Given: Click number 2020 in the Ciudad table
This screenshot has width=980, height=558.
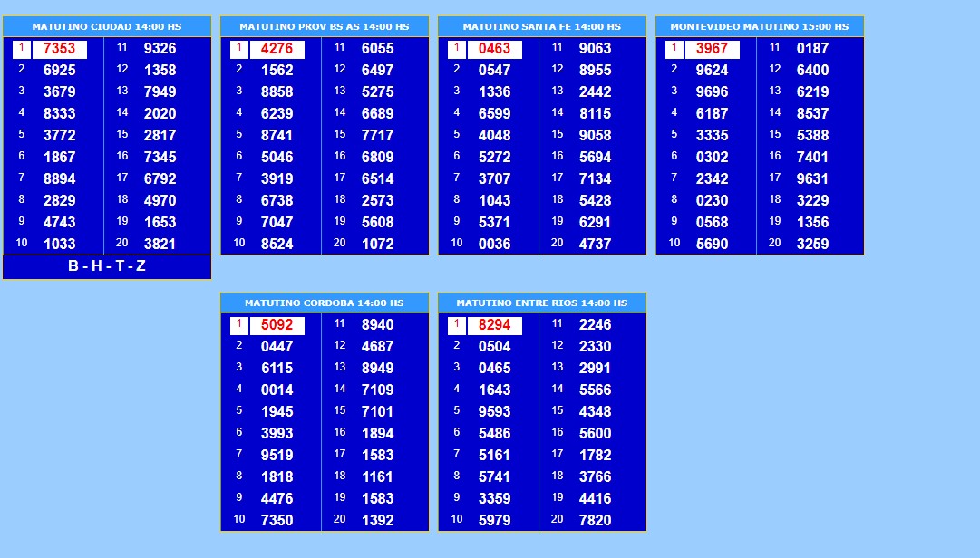Looking at the screenshot, I should (160, 113).
